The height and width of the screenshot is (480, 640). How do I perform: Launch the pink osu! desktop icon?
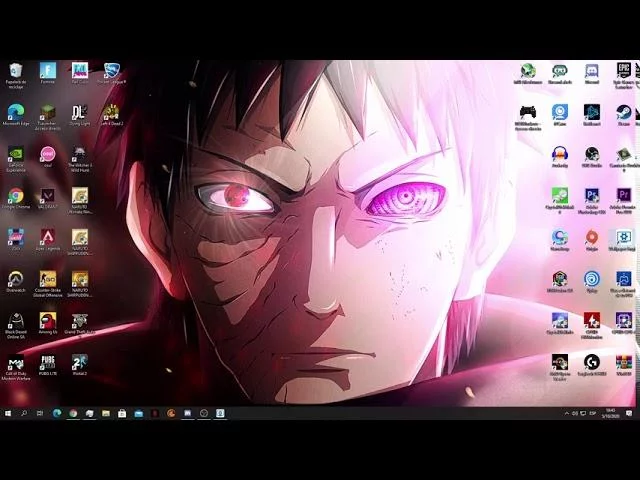[x=48, y=157]
